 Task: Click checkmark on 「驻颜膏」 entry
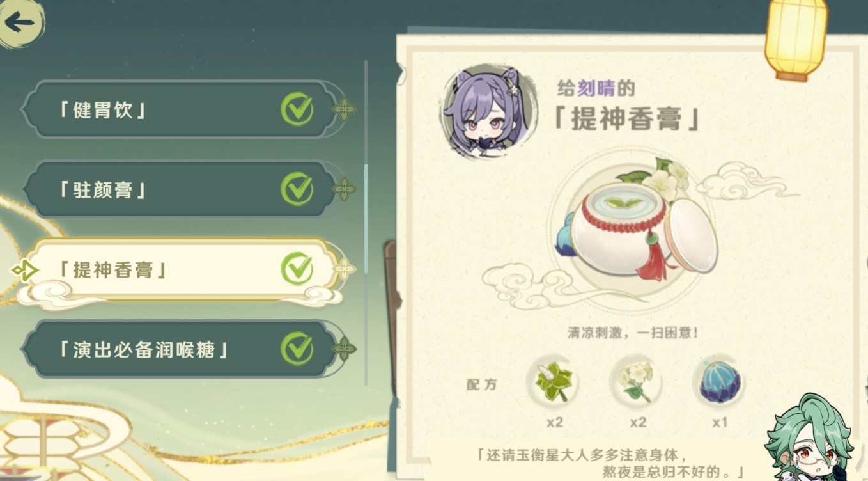297,189
